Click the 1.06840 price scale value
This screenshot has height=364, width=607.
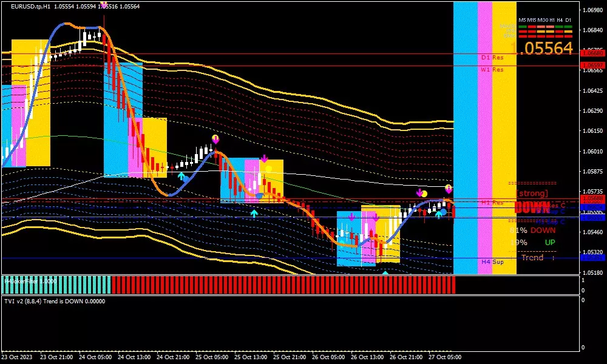592,30
